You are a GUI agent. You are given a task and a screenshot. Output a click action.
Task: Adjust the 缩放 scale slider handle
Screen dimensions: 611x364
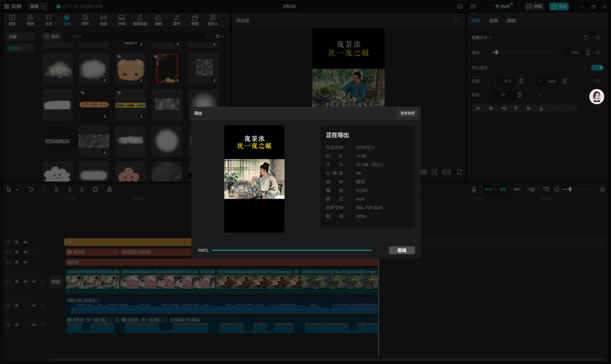(x=496, y=53)
